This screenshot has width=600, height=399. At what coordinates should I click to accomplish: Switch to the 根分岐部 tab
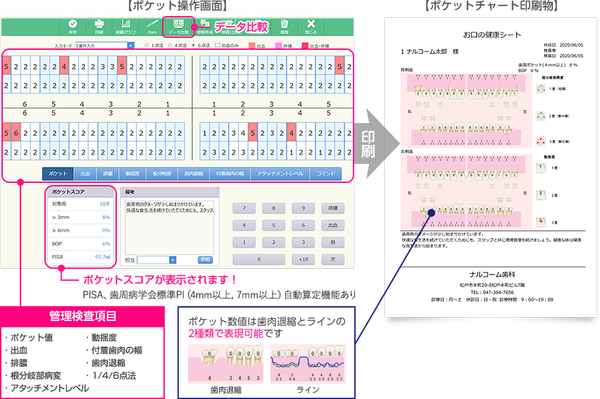(162, 174)
